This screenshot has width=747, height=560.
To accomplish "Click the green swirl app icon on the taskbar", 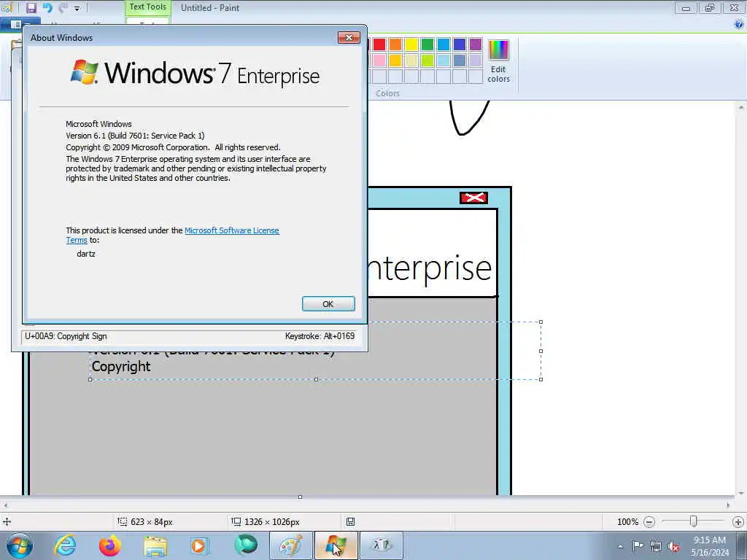I will [x=246, y=545].
